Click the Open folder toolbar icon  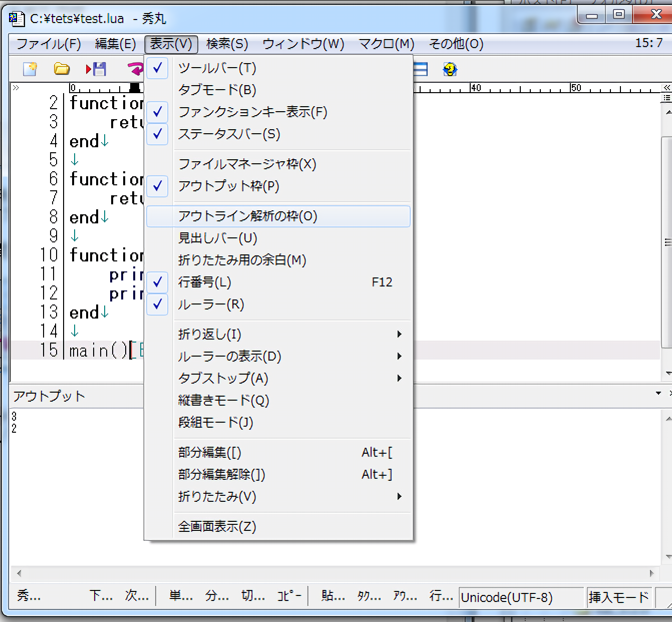(x=62, y=69)
